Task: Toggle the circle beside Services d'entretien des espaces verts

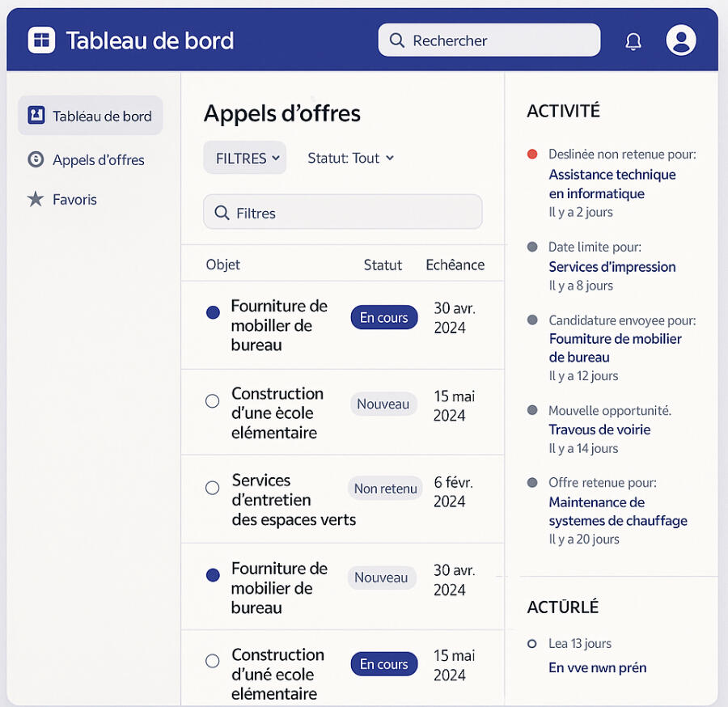Action: [x=213, y=487]
